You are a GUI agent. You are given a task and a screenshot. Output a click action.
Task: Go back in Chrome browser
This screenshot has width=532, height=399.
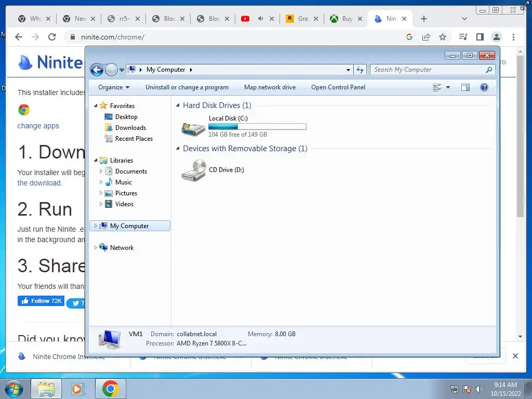19,37
